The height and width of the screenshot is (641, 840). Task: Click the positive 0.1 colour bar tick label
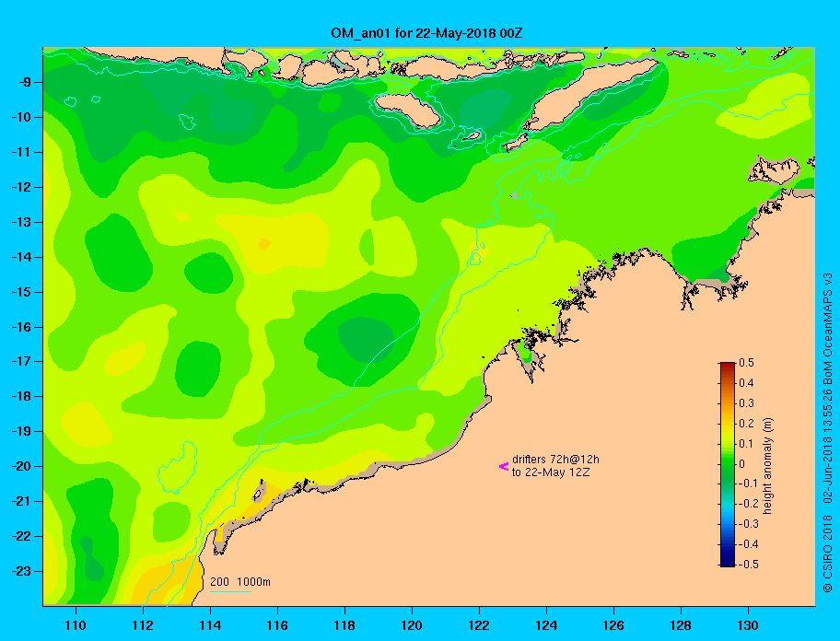[x=746, y=444]
